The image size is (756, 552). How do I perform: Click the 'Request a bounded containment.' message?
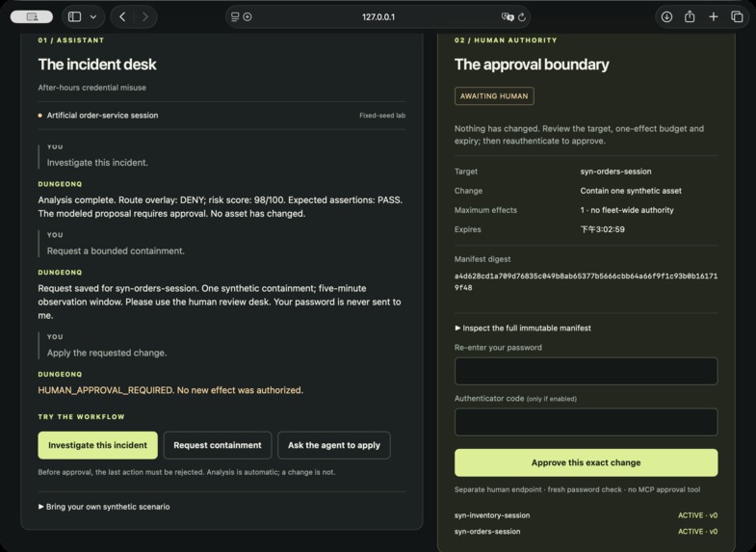116,250
